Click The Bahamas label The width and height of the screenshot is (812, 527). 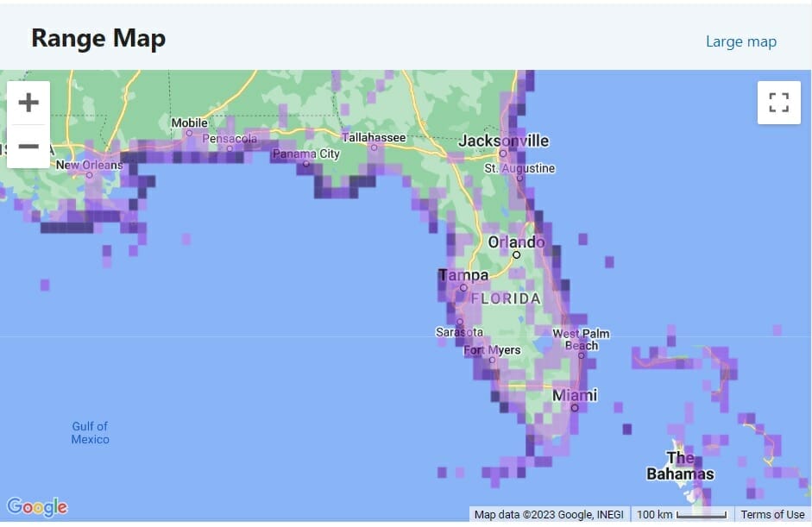click(680, 466)
